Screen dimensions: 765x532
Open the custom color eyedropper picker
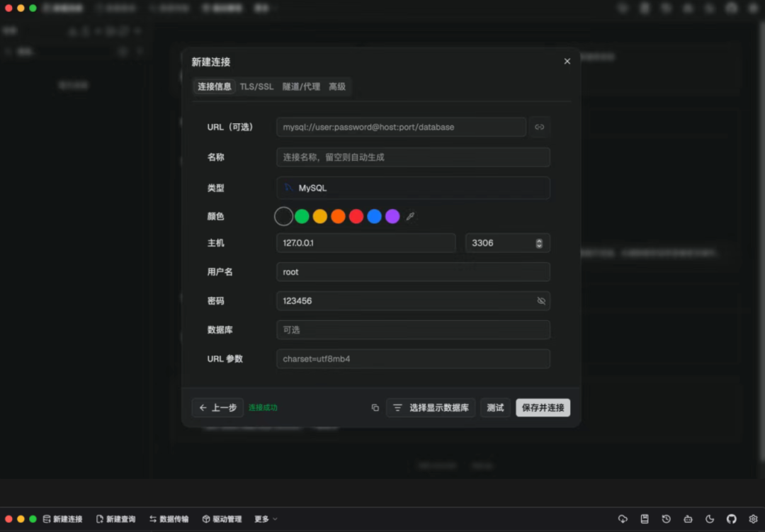pos(410,216)
